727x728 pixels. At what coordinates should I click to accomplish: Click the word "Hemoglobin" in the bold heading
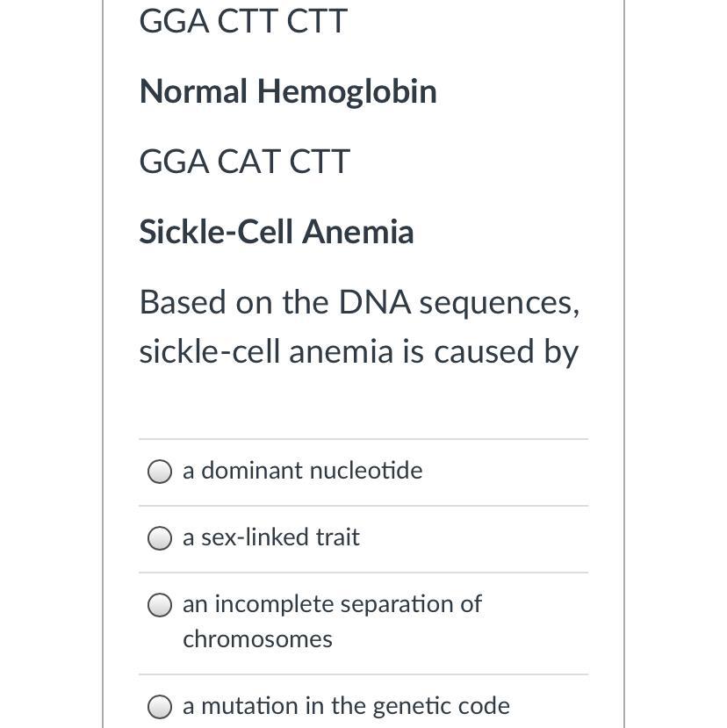(346, 91)
